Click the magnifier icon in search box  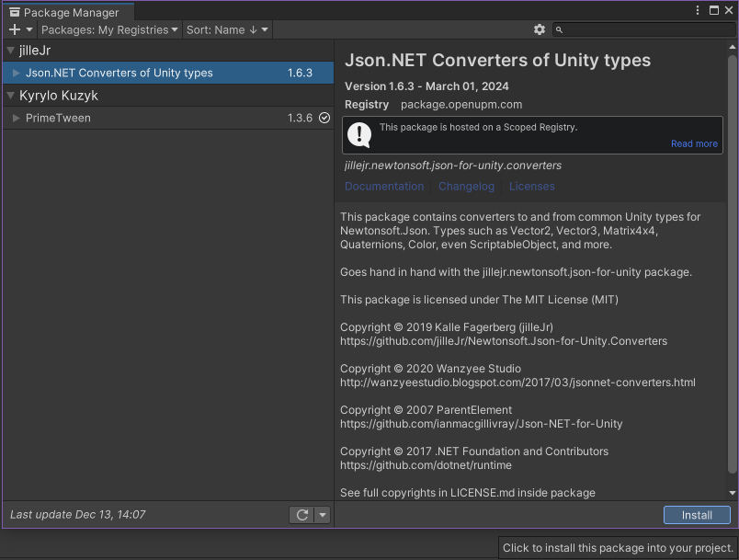[x=560, y=30]
